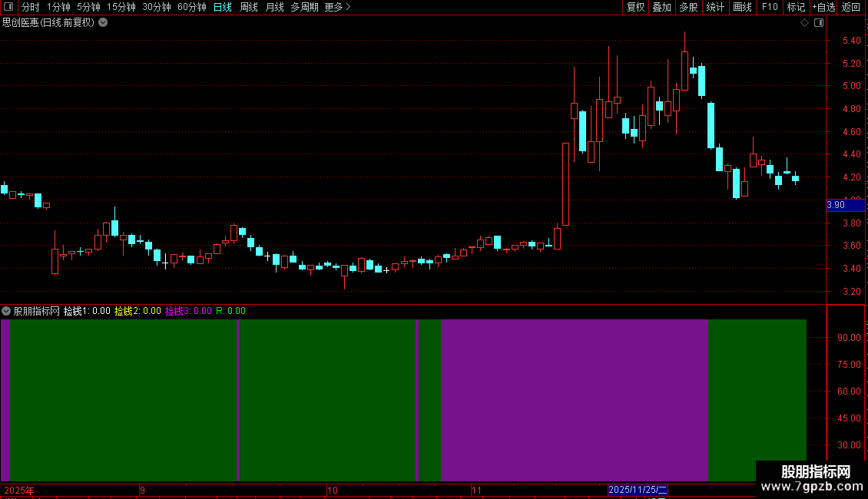Image resolution: width=868 pixels, height=499 pixels.
Task: Click the 捡钱1: 0.00 indicator value
Action: (x=87, y=311)
